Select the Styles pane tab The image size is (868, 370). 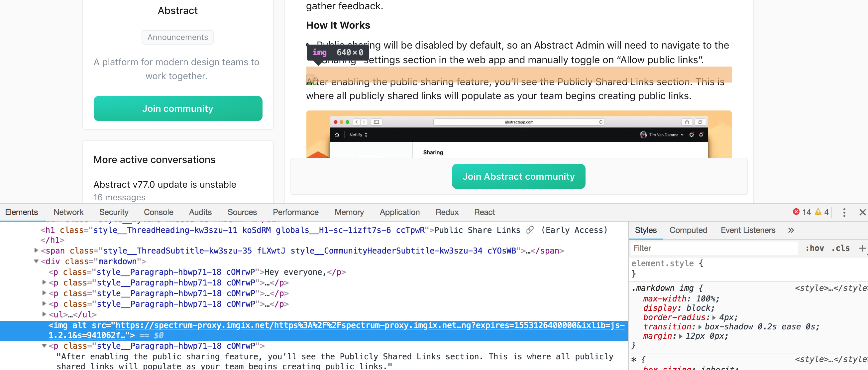(646, 230)
